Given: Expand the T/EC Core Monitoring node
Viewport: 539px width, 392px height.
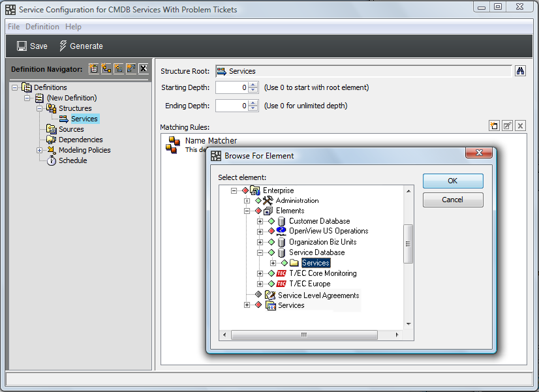Looking at the screenshot, I should 260,273.
